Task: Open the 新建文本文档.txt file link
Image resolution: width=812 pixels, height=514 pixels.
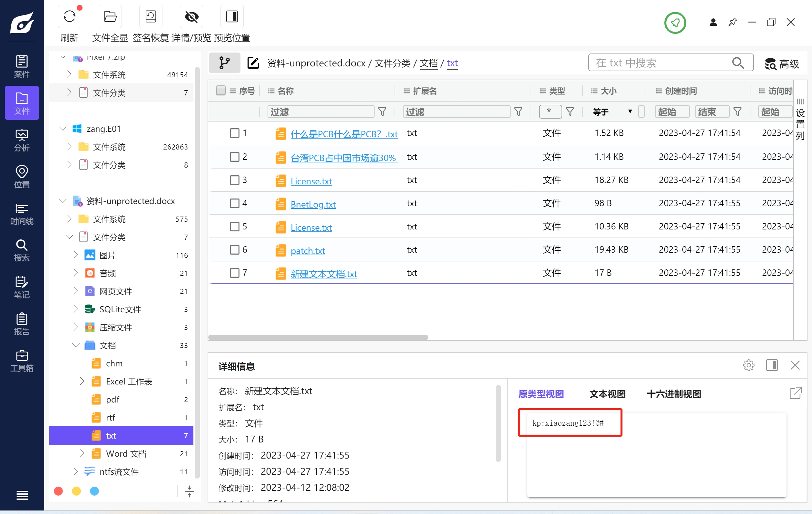Action: (x=323, y=274)
